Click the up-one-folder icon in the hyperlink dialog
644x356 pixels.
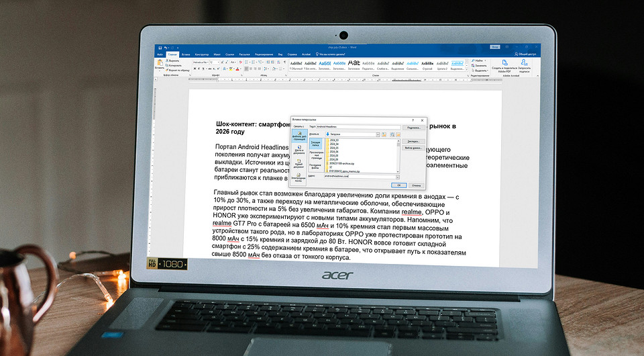coord(384,134)
